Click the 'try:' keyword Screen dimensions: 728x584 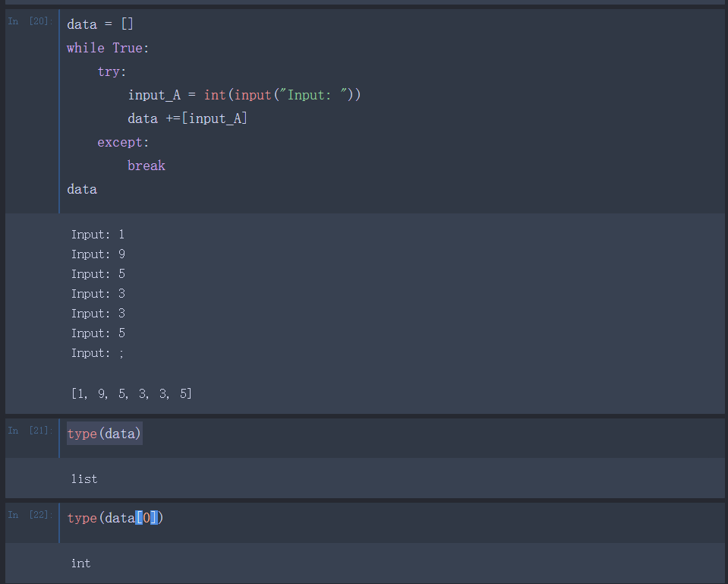click(x=112, y=71)
